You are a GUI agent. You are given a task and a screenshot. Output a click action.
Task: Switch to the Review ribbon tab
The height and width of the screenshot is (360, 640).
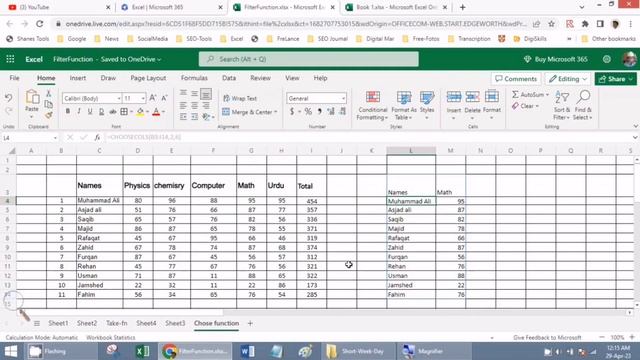tap(260, 78)
